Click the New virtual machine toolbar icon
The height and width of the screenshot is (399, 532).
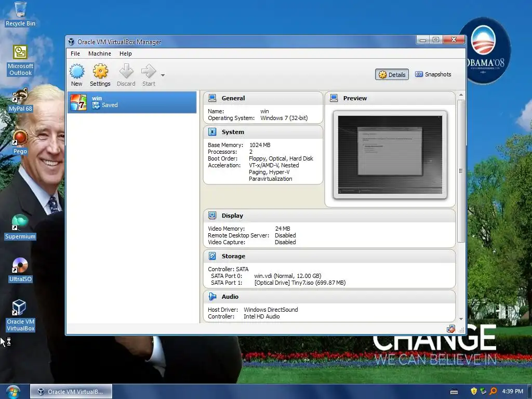[77, 75]
